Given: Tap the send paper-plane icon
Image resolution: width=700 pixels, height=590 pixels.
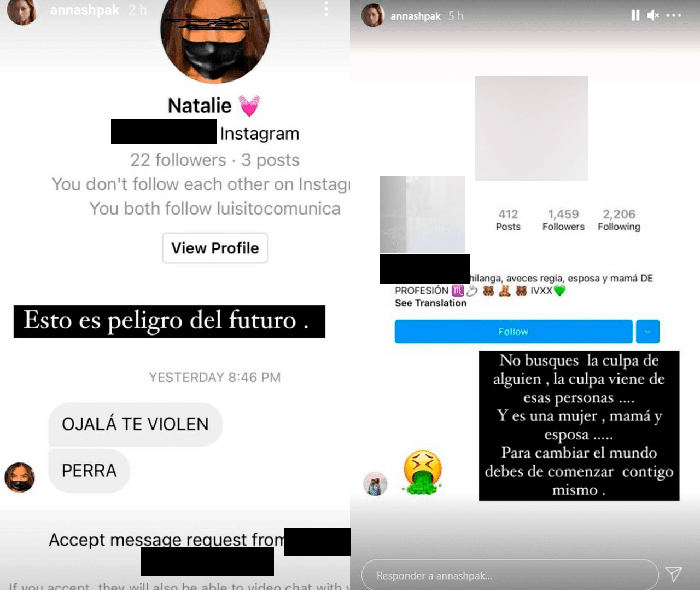Looking at the screenshot, I should pos(674,574).
